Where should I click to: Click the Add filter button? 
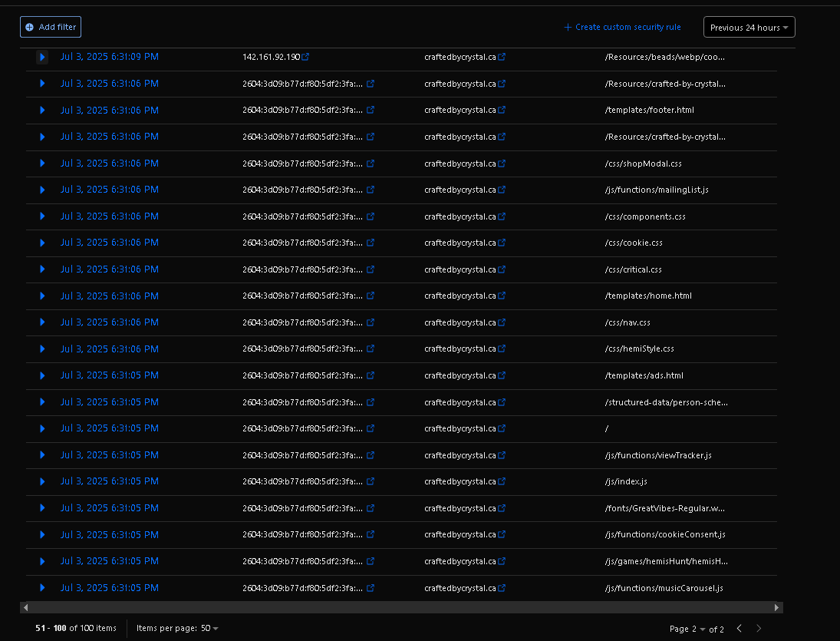point(51,27)
